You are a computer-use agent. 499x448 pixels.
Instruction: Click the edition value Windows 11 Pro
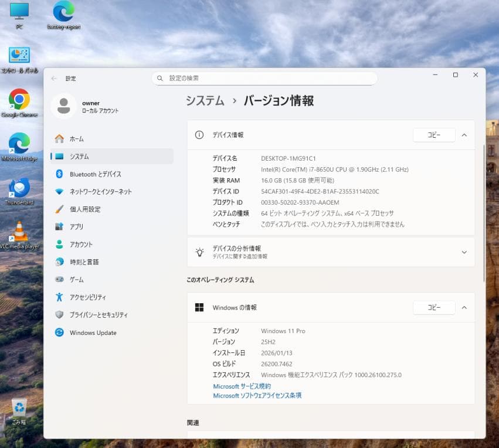283,331
